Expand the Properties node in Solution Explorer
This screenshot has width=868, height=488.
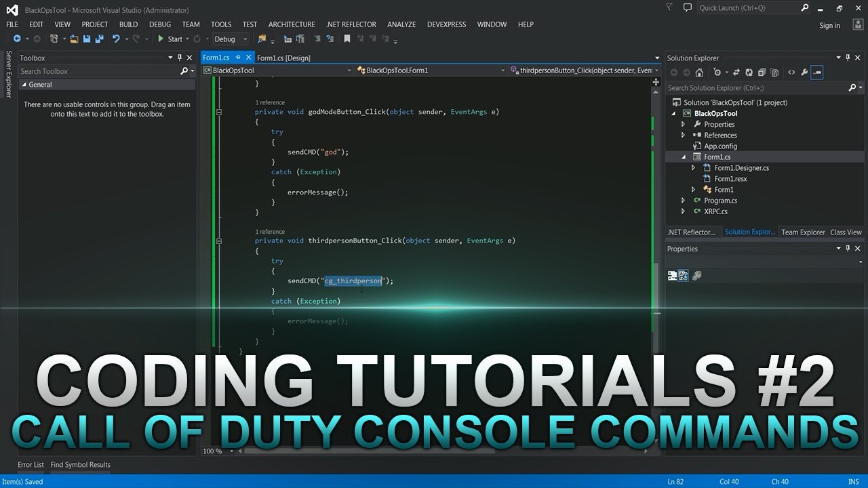684,125
